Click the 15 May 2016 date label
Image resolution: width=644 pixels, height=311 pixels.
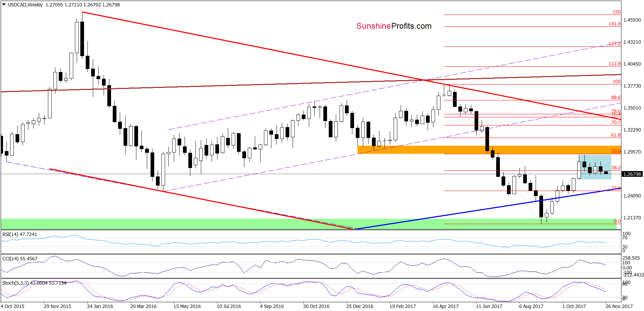point(187,306)
